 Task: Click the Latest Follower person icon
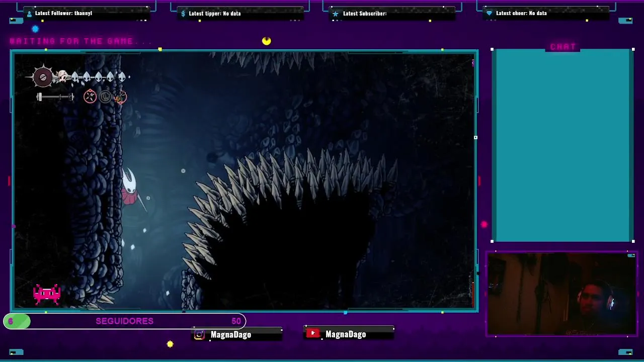point(29,14)
